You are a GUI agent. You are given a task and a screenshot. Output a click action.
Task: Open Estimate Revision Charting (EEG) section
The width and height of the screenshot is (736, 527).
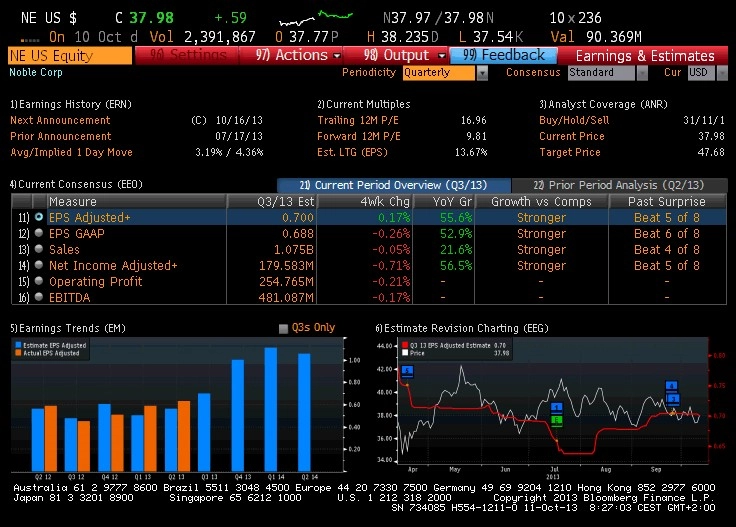click(x=462, y=328)
